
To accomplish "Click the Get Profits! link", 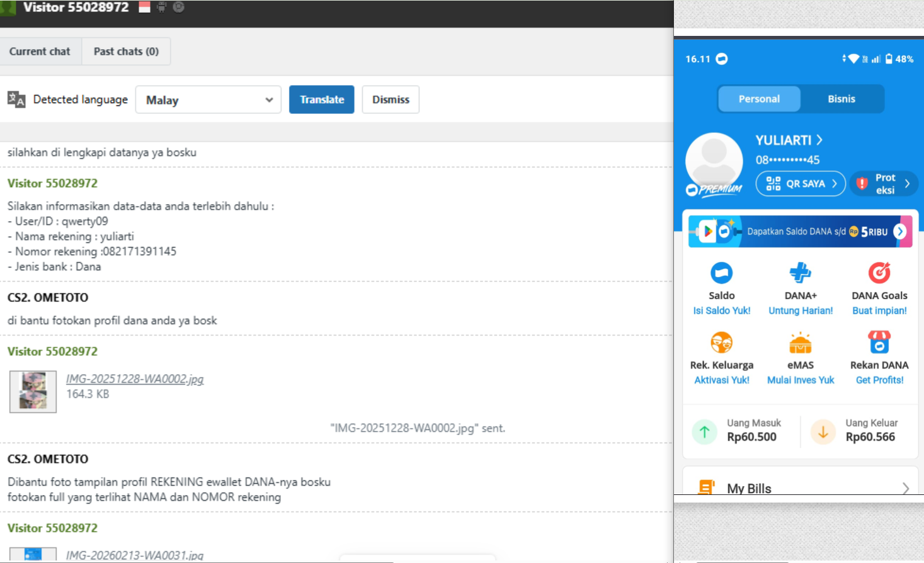I will coord(879,380).
